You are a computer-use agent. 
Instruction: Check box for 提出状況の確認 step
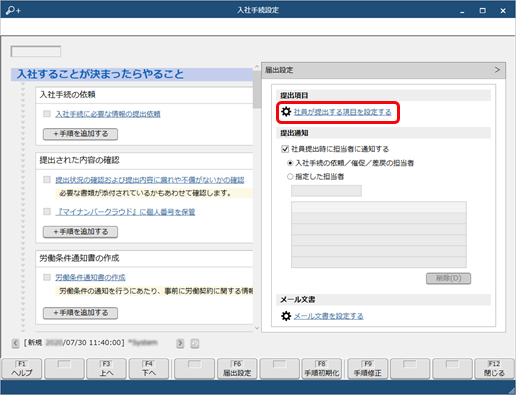tap(47, 180)
